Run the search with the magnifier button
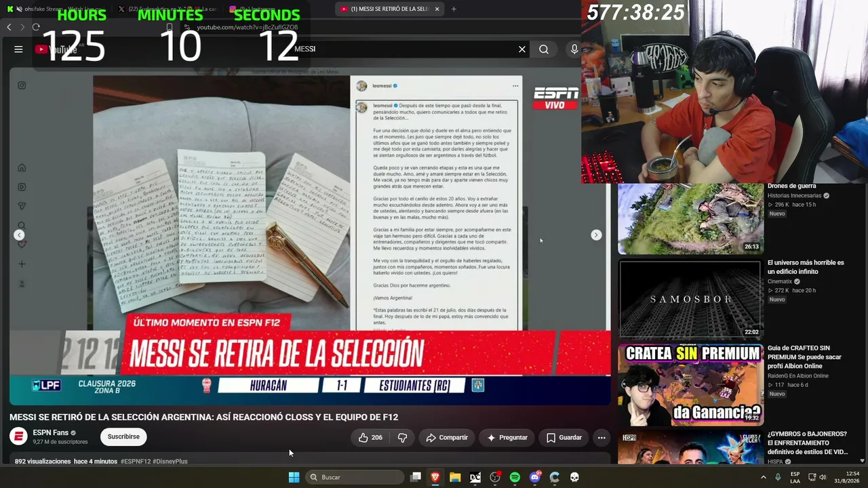This screenshot has width=868, height=488. [x=544, y=49]
